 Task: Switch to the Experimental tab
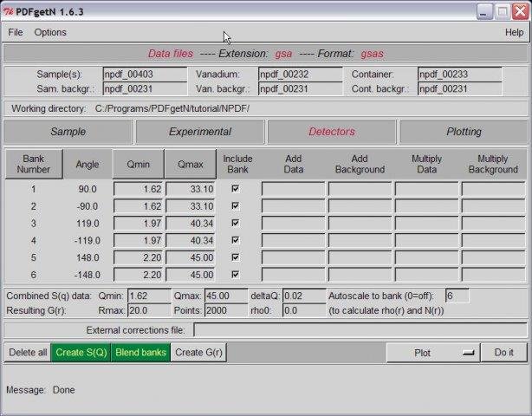pos(200,132)
